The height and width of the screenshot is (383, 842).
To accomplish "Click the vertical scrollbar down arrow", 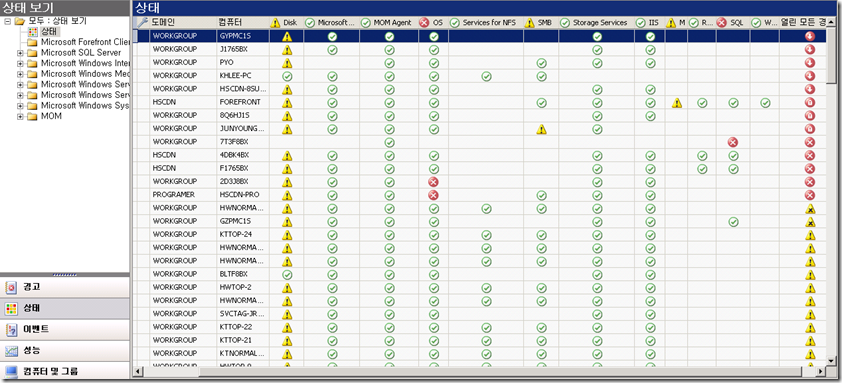I will (832, 360).
